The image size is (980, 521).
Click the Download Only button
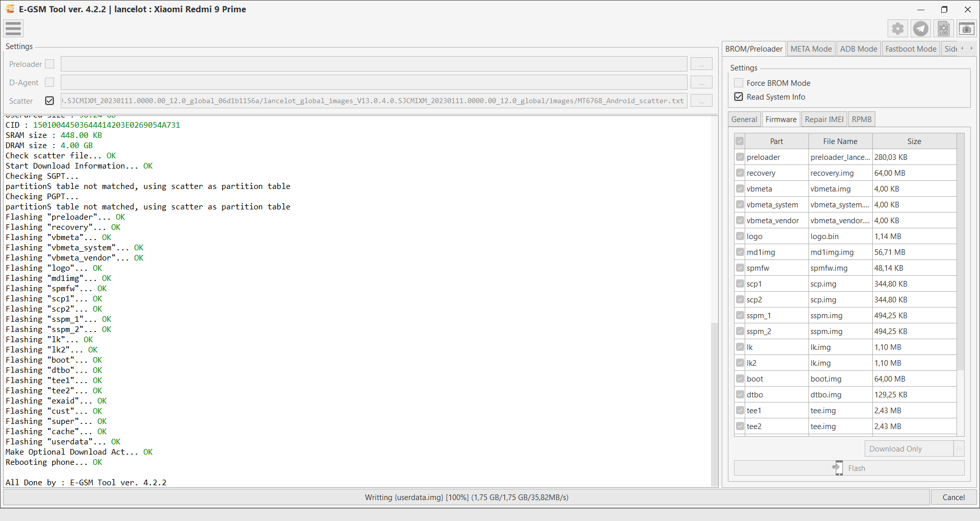point(909,448)
